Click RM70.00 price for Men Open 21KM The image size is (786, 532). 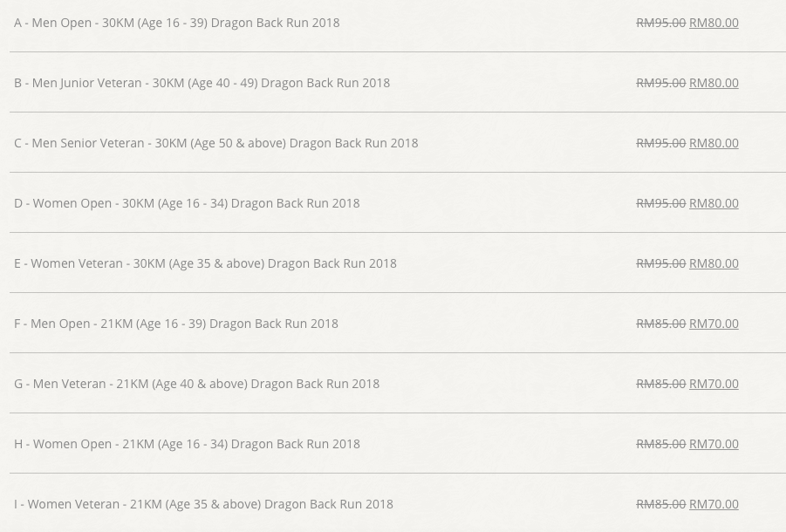714,324
